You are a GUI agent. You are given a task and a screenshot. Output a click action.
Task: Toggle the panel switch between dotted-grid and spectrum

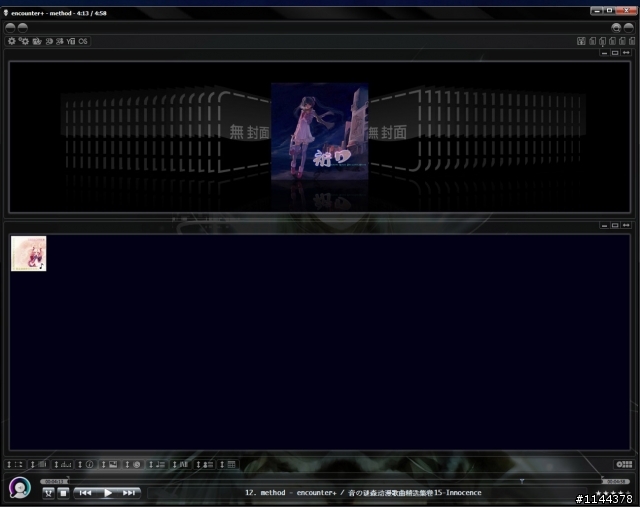(39, 465)
